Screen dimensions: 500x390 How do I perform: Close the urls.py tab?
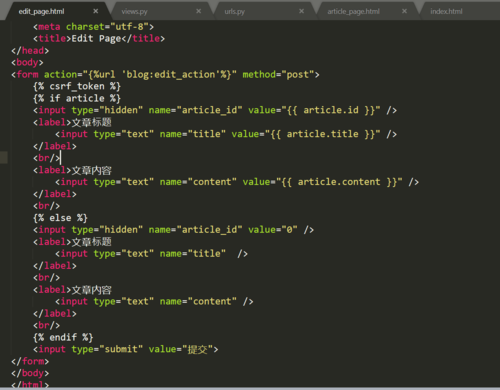[x=301, y=11]
